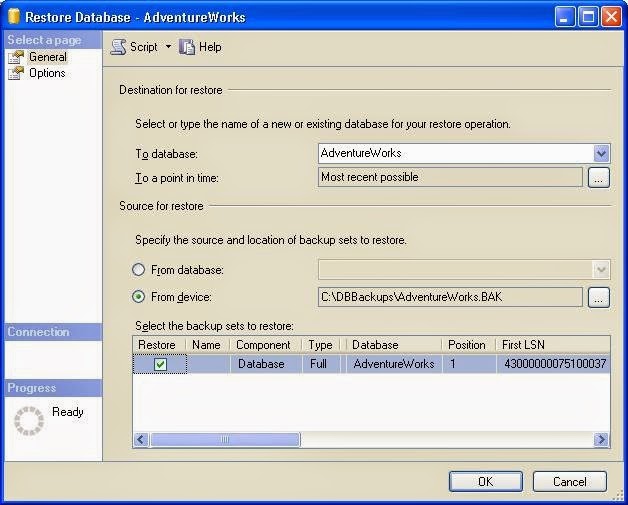The image size is (628, 505).
Task: Click the horizontal scrollbar thumb
Action: coord(225,439)
